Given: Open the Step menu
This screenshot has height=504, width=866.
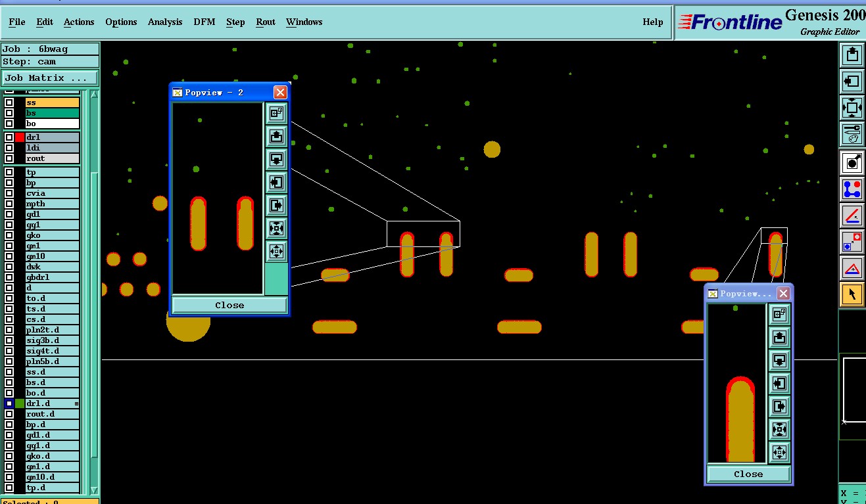Looking at the screenshot, I should click(235, 22).
